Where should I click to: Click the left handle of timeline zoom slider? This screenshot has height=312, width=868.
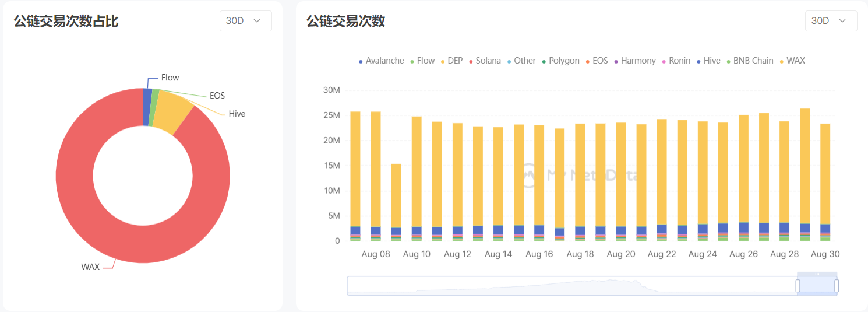pos(798,286)
